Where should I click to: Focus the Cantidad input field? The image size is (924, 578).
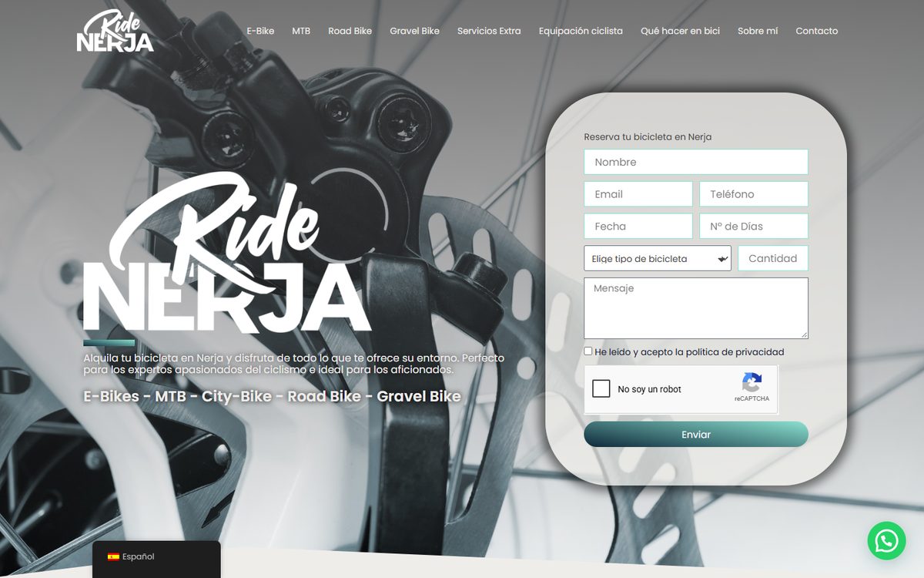click(x=773, y=258)
